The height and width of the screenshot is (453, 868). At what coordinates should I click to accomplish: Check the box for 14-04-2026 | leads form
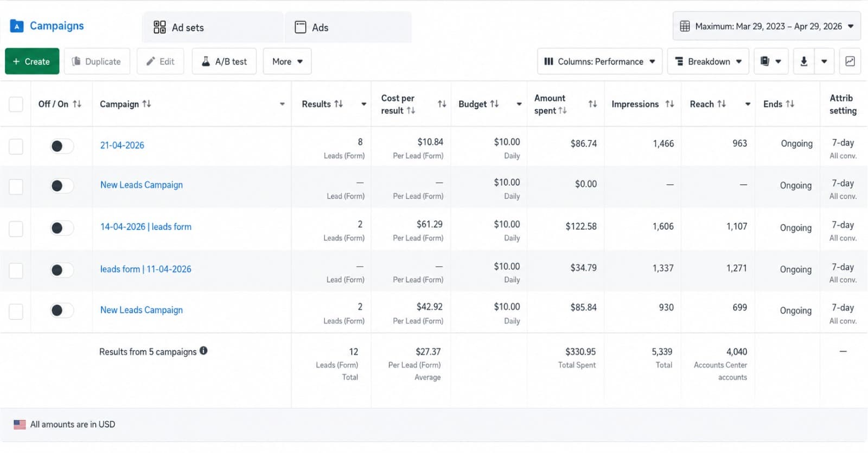coord(16,228)
